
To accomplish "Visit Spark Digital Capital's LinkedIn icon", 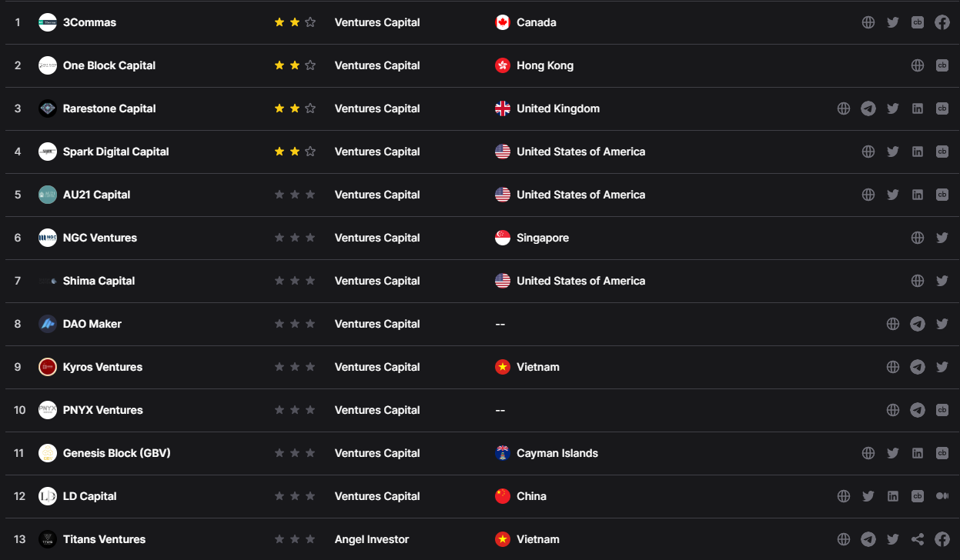I will (x=917, y=152).
